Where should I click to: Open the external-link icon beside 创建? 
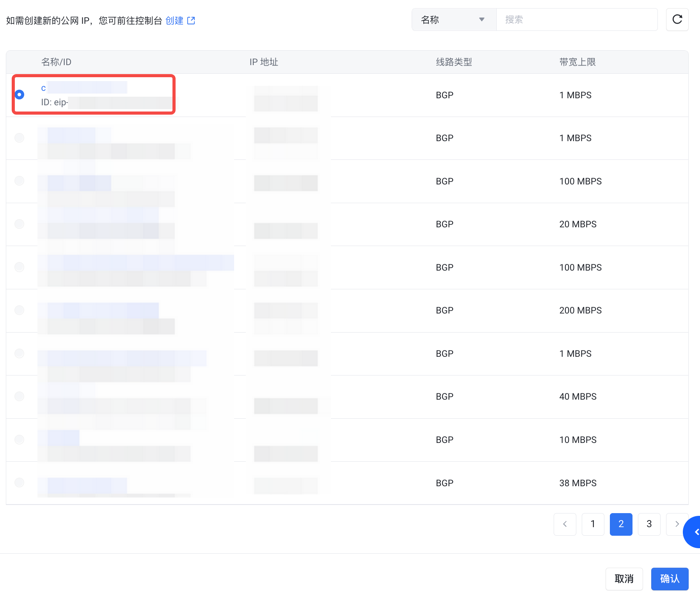[x=191, y=21]
